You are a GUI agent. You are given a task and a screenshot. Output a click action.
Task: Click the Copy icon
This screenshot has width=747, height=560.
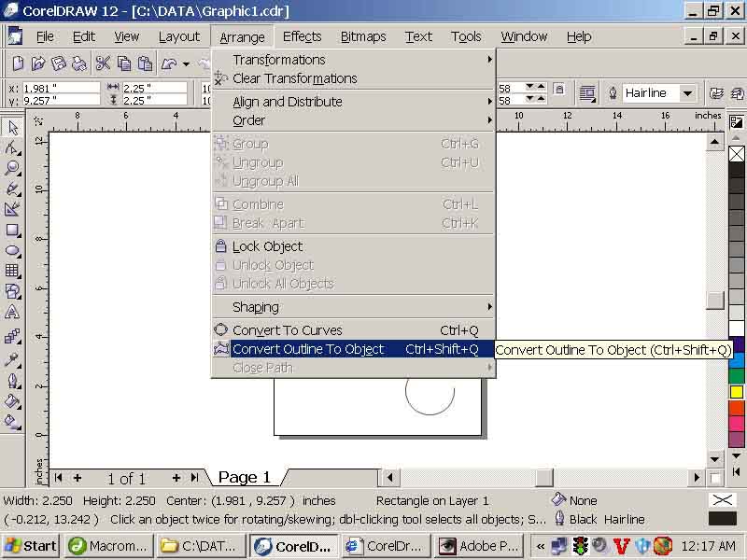pos(124,63)
